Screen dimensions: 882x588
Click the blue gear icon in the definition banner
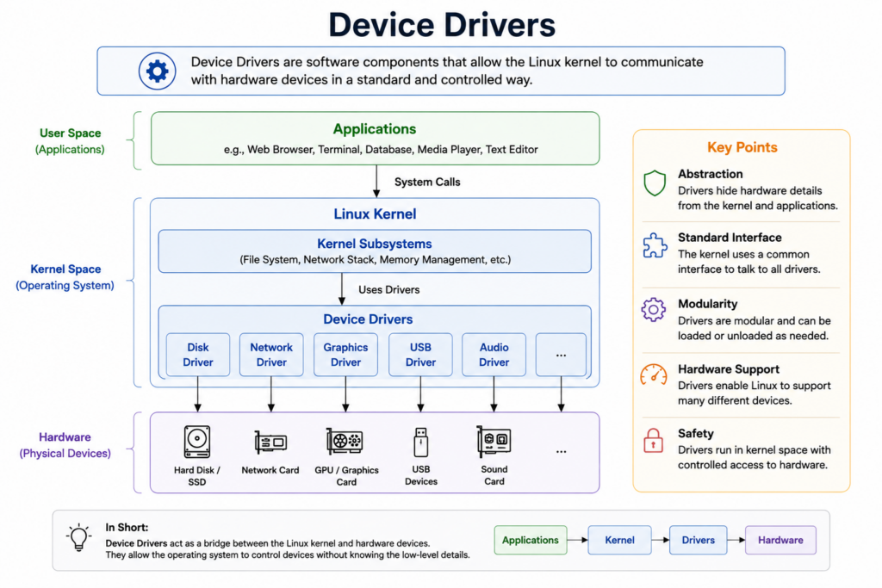click(157, 71)
